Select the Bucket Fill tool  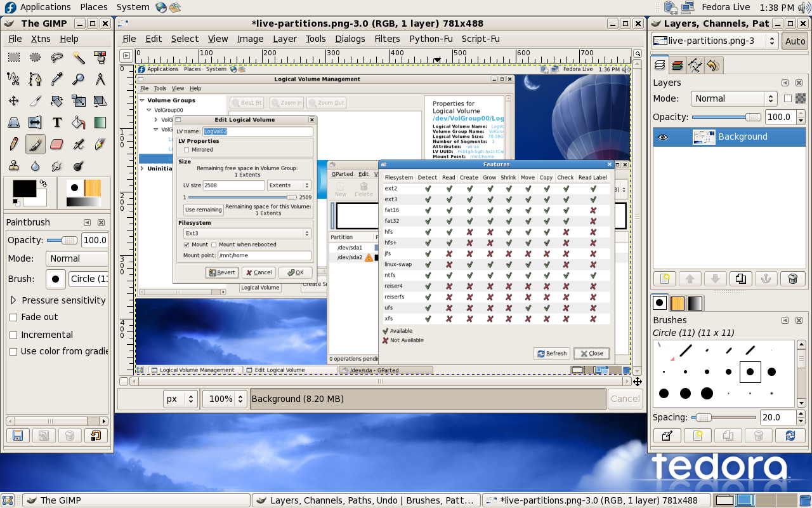point(78,123)
